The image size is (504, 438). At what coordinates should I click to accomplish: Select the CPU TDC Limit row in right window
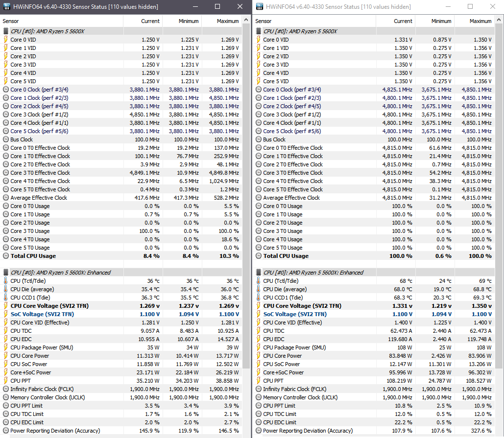[x=374, y=414]
